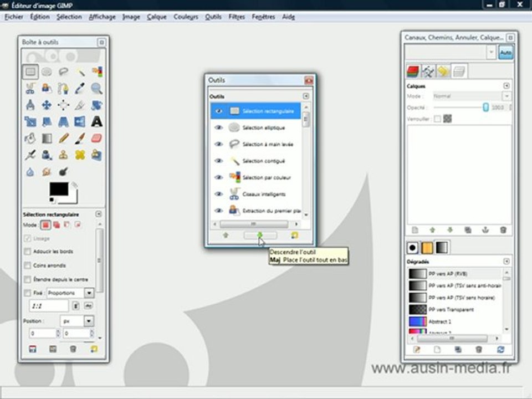Adjust the Opacité slider handle
Image resolution: width=532 pixels, height=399 pixels.
click(x=485, y=107)
